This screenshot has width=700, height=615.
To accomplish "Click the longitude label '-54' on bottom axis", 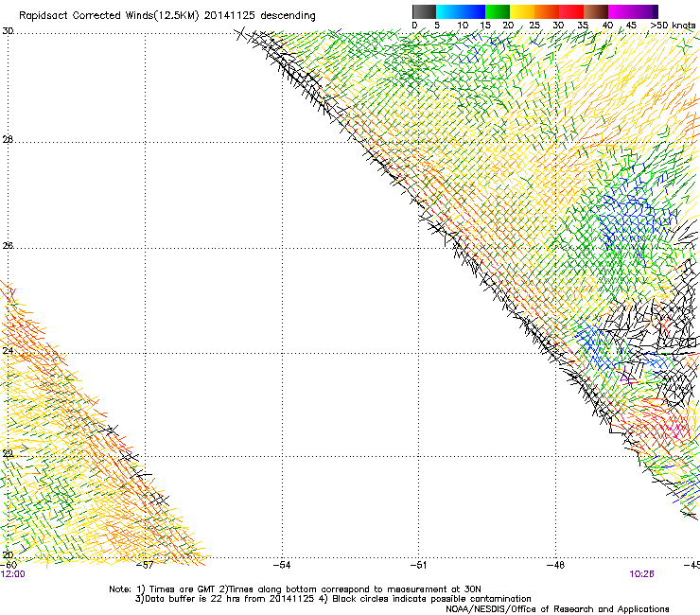I will coord(282,565).
